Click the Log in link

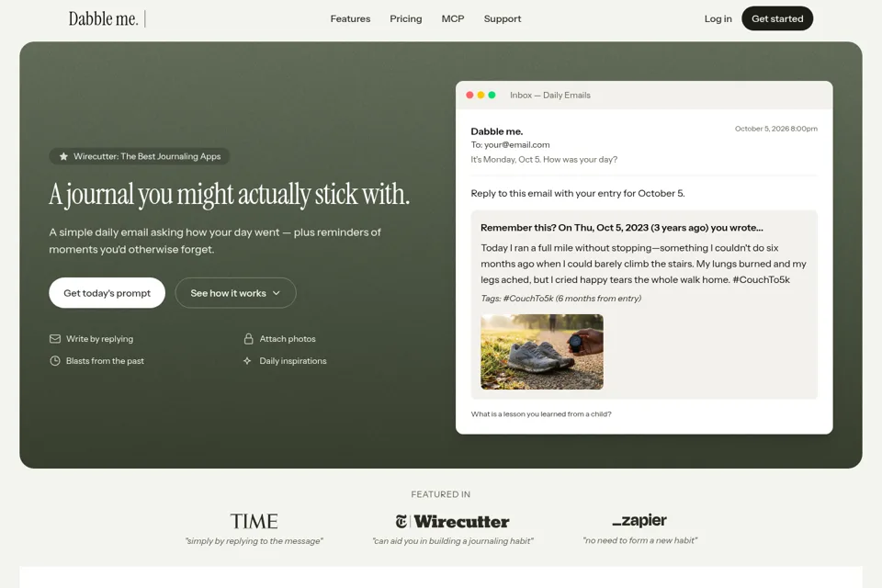[718, 18]
